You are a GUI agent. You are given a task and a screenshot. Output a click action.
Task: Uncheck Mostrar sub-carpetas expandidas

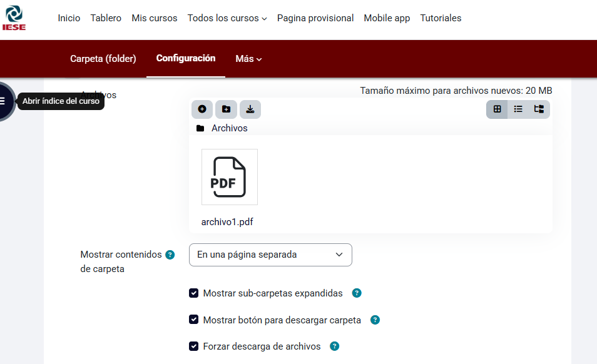click(x=194, y=293)
